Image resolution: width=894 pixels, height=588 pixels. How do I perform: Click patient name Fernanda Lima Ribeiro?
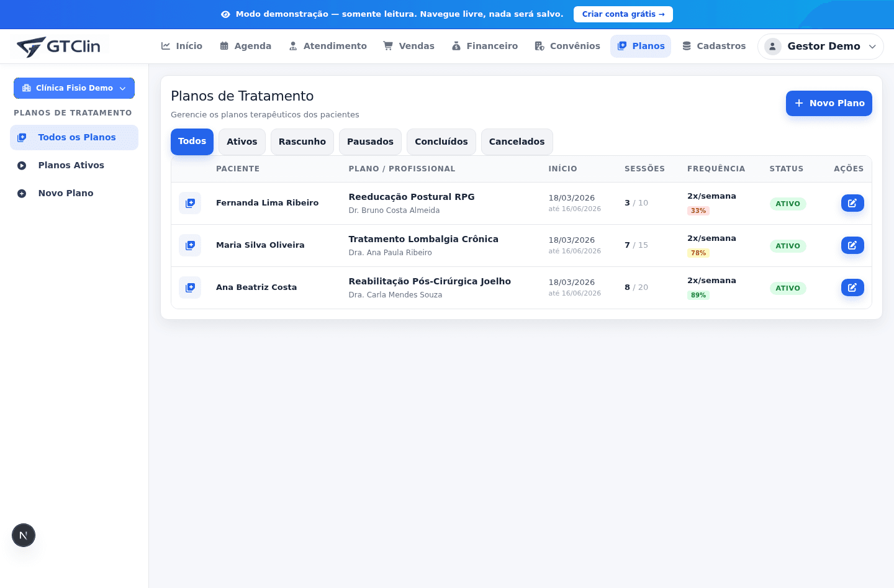267,203
